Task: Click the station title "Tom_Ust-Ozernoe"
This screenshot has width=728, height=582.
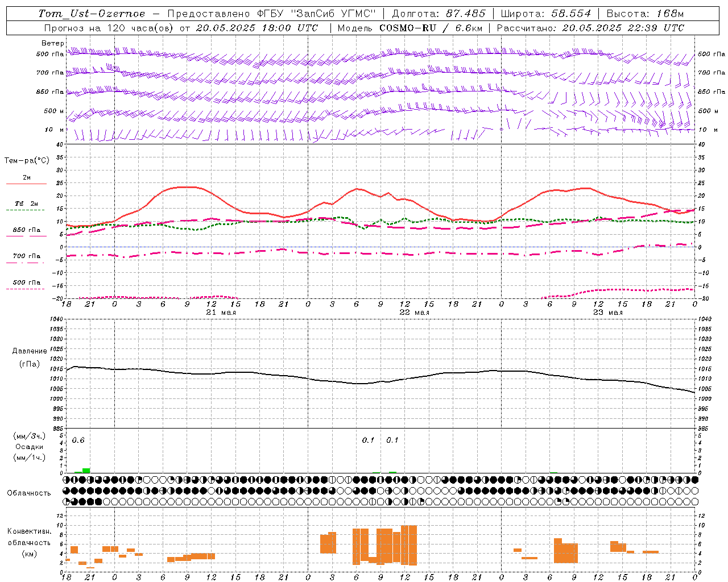Action: tap(92, 14)
